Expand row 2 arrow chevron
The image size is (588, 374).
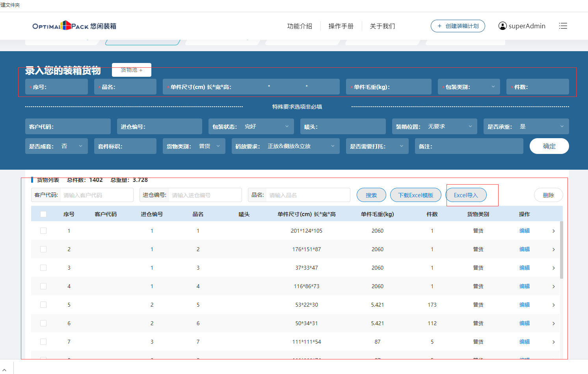point(553,250)
